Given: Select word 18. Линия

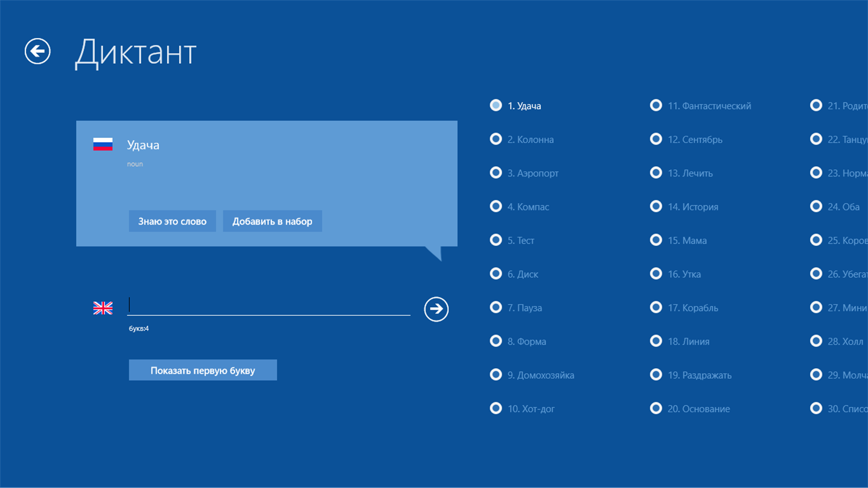Looking at the screenshot, I should click(x=680, y=342).
